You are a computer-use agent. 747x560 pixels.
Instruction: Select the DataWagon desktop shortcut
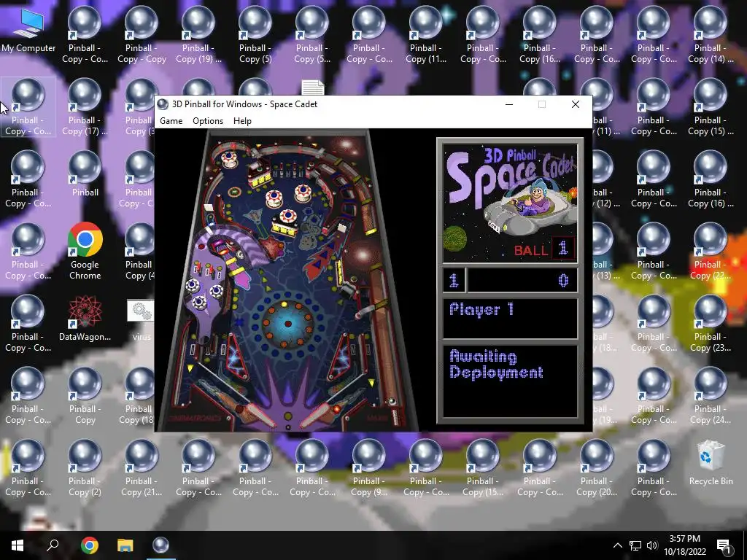[85, 318]
